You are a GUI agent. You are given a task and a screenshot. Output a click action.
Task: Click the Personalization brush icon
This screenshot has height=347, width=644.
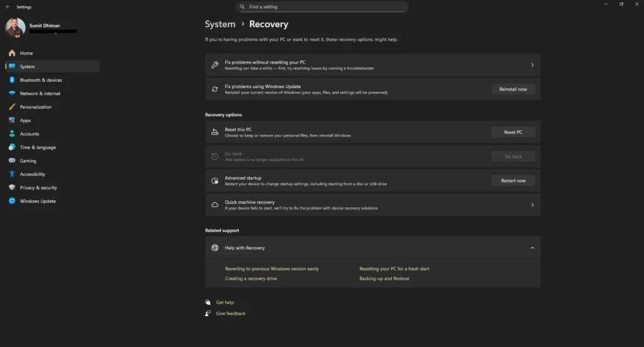[12, 107]
